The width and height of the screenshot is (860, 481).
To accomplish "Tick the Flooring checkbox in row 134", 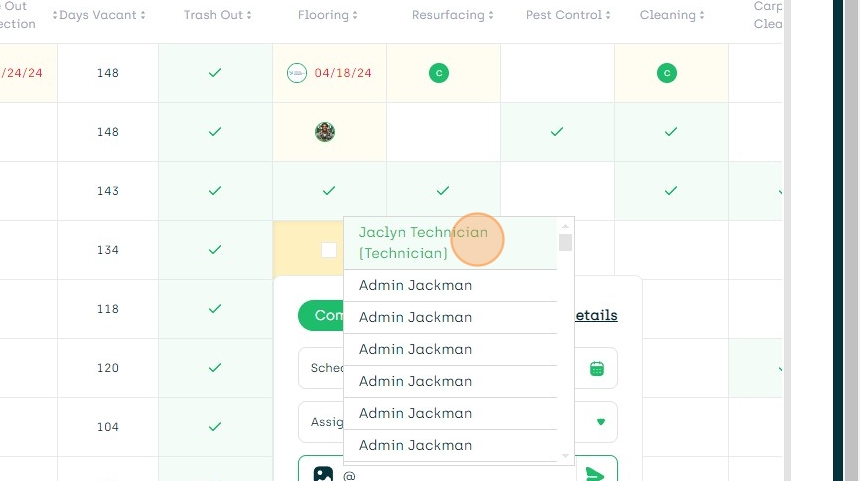I will (x=329, y=250).
